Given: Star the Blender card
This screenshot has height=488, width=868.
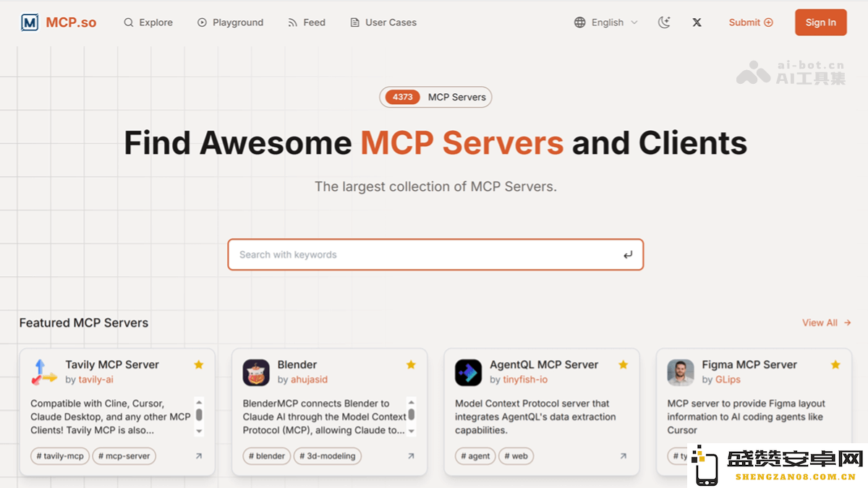Looking at the screenshot, I should click(x=411, y=365).
